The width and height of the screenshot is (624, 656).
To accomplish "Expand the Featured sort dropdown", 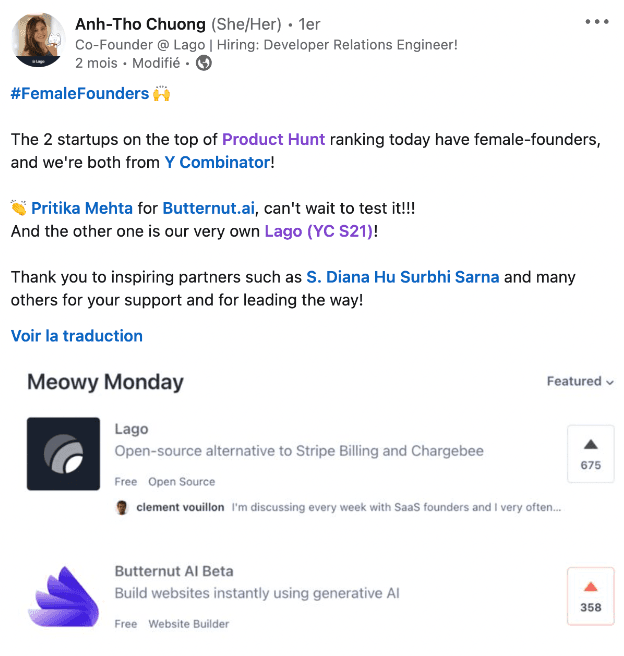I will (580, 381).
